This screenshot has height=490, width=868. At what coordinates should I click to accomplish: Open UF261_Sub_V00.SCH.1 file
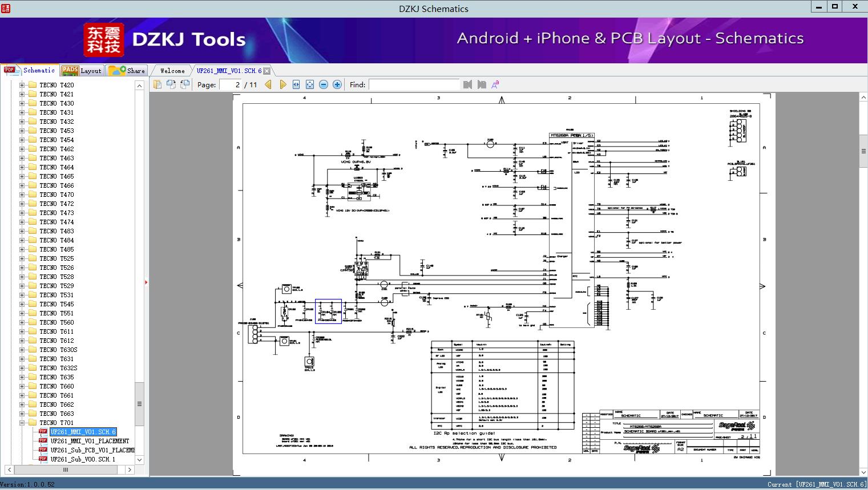(83, 459)
